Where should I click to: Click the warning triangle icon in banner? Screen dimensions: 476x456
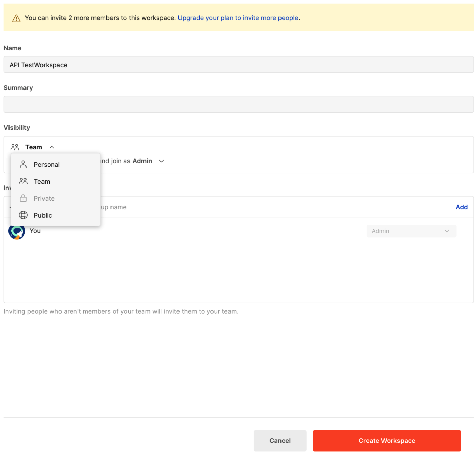click(16, 18)
